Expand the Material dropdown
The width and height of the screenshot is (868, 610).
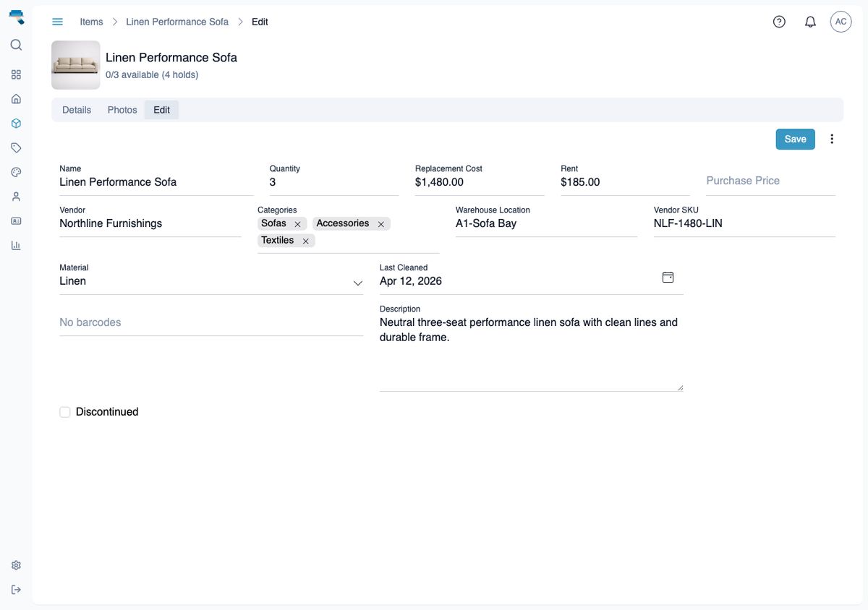click(357, 283)
